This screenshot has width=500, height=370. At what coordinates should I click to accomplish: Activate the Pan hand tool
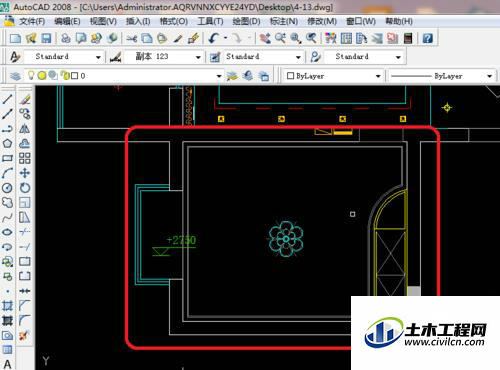point(265,39)
